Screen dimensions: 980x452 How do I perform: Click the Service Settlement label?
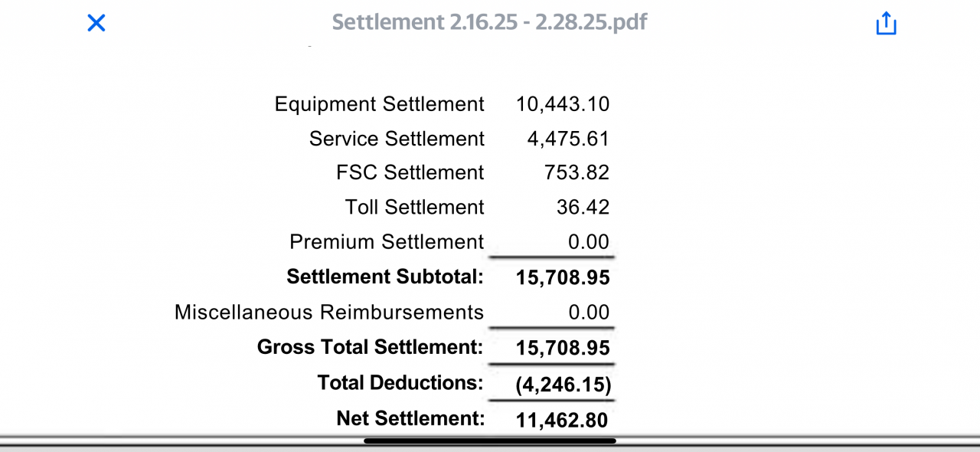pyautogui.click(x=397, y=139)
